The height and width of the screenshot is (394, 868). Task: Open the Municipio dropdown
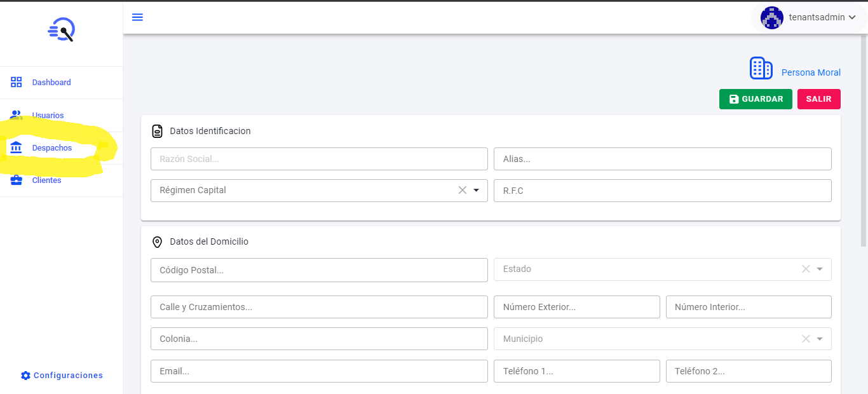tap(820, 339)
